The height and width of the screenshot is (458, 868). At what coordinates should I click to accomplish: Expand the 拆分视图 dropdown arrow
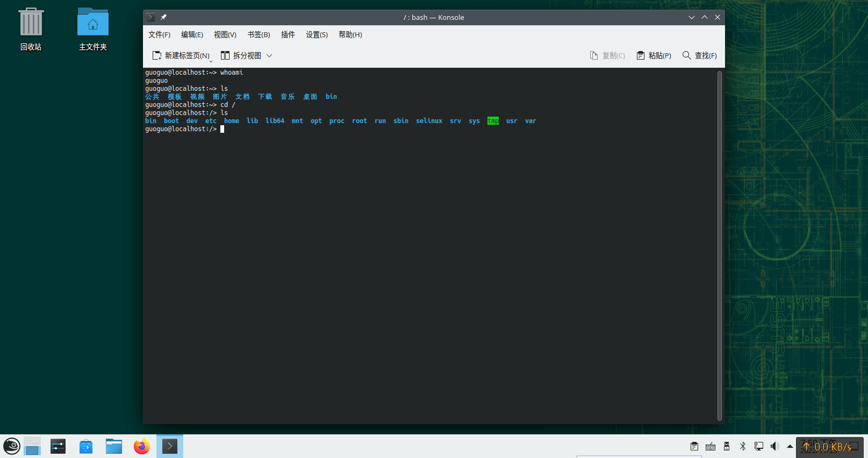coord(269,55)
